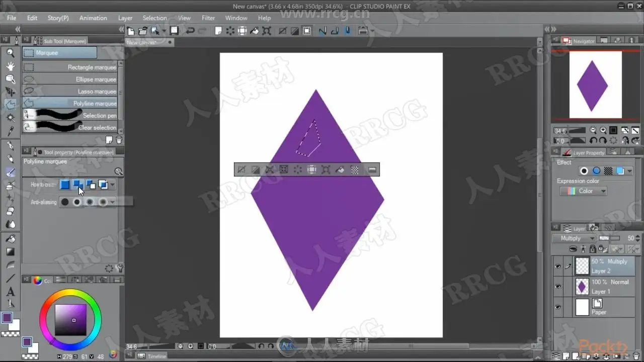644x362 pixels.
Task: Choose Ellipse marquee sub tool
Action: (x=70, y=79)
